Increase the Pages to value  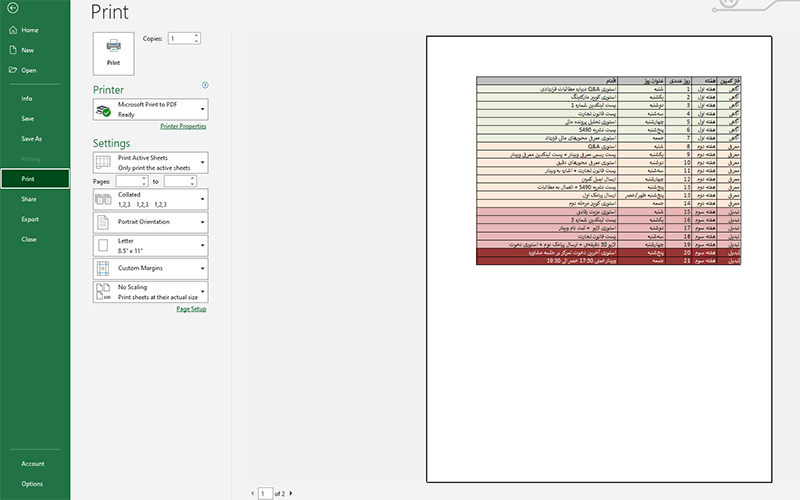[x=193, y=179]
